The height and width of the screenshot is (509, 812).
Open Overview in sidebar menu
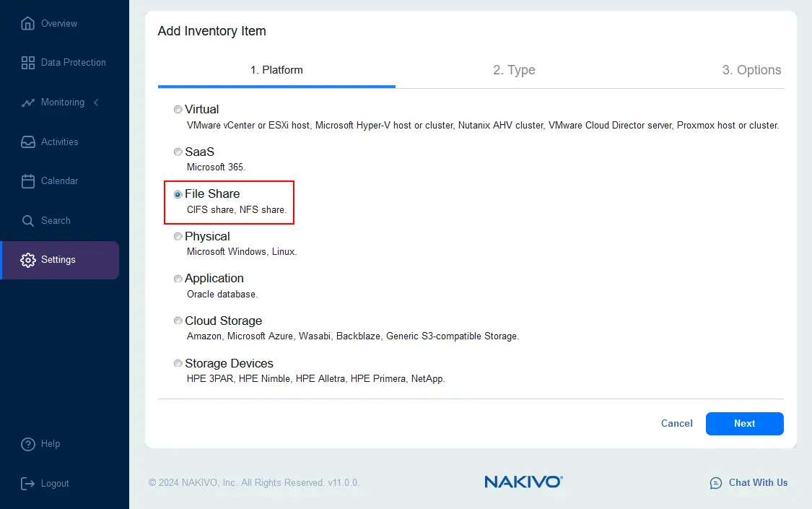click(x=59, y=23)
